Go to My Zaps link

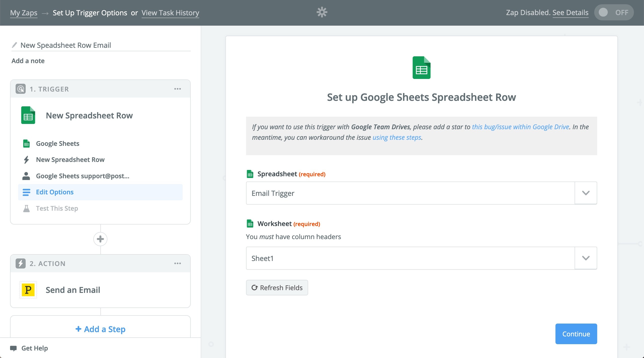click(x=24, y=13)
